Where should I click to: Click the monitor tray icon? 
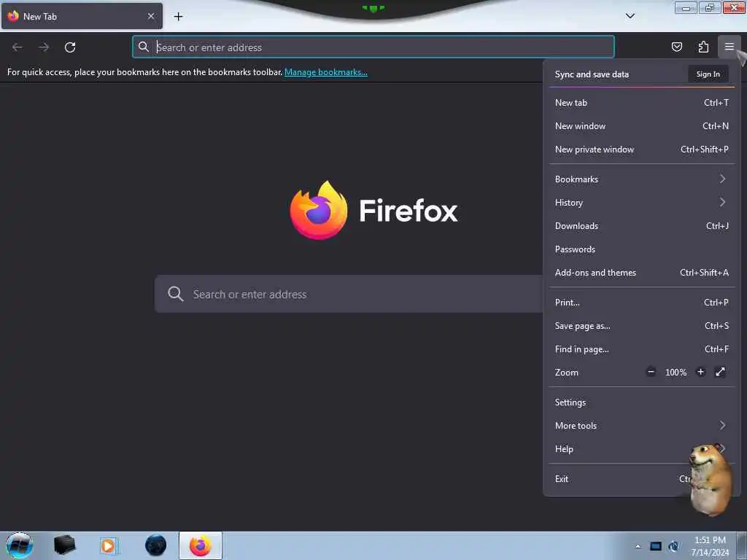[x=656, y=546]
